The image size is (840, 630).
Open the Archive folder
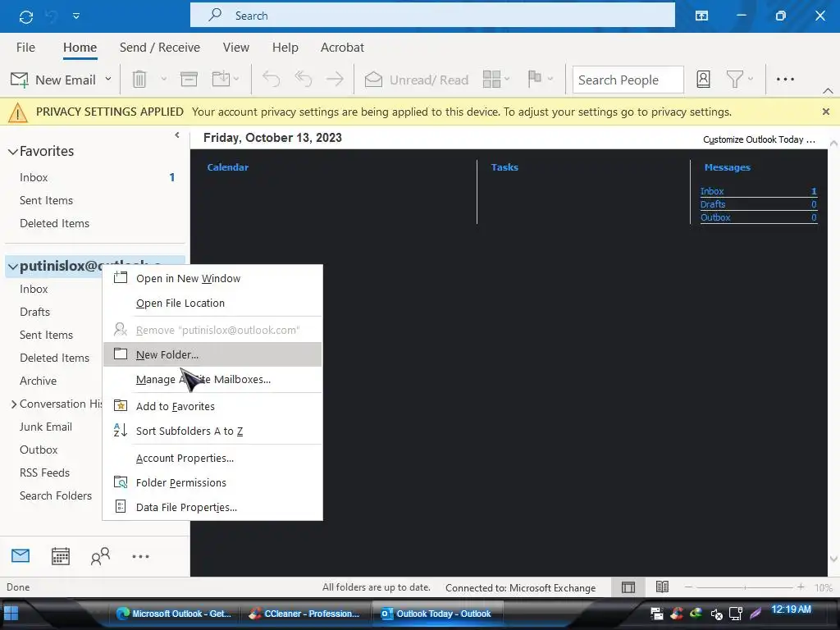tap(38, 381)
